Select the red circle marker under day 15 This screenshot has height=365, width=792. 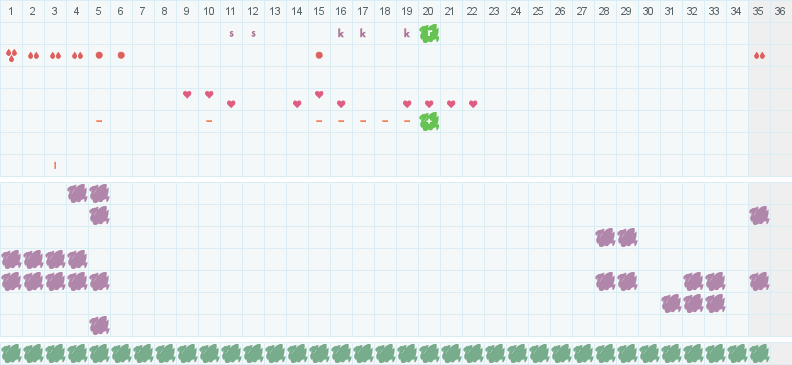[319, 55]
